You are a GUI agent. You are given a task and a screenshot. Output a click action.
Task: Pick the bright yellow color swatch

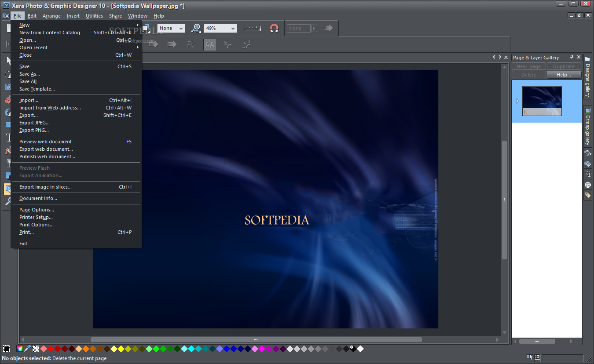click(121, 349)
